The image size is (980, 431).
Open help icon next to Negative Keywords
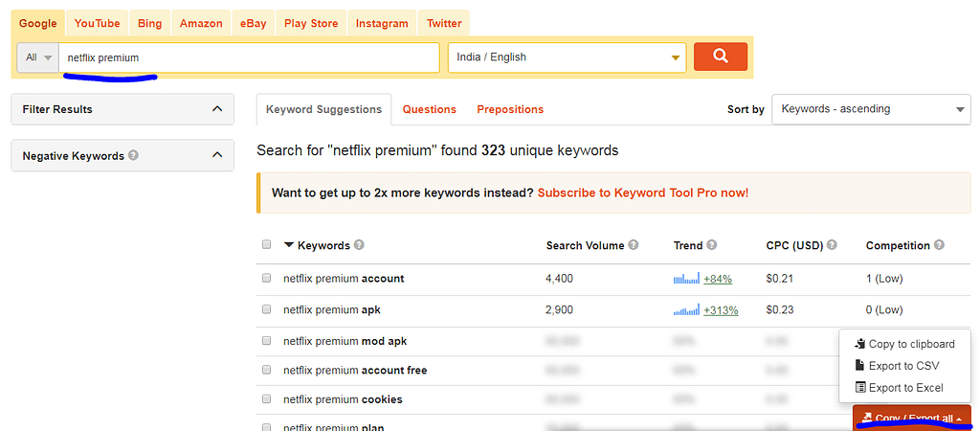click(x=133, y=155)
